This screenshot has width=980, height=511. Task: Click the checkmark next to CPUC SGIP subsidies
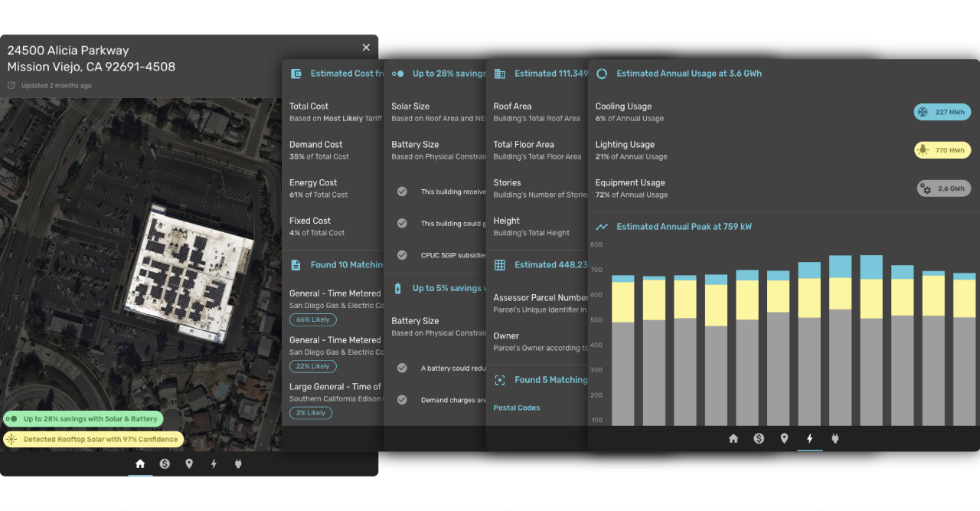click(x=402, y=255)
